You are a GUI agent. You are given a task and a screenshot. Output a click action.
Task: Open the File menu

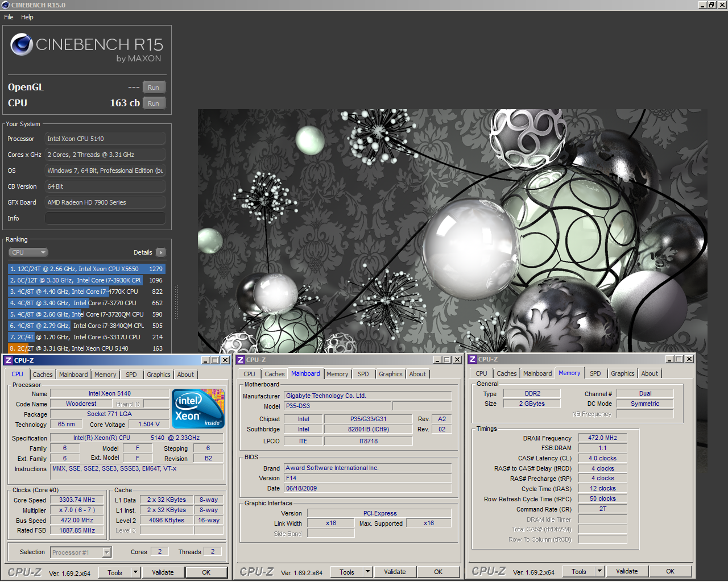pos(9,17)
